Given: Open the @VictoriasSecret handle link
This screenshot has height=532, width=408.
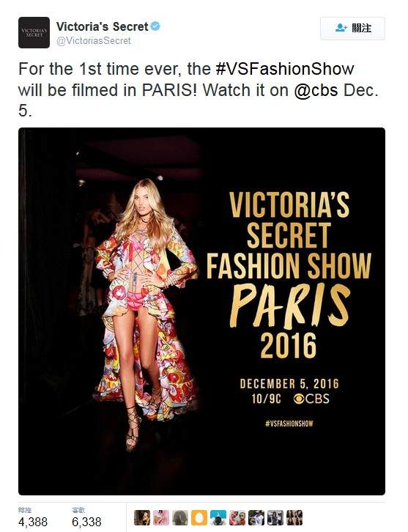Looking at the screenshot, I should (x=93, y=41).
